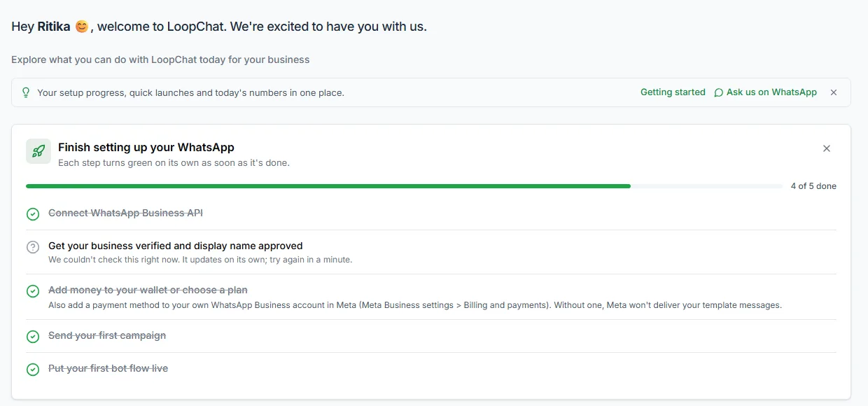Click the smiling emoji next to Ritika
868x406 pixels.
pyautogui.click(x=81, y=27)
